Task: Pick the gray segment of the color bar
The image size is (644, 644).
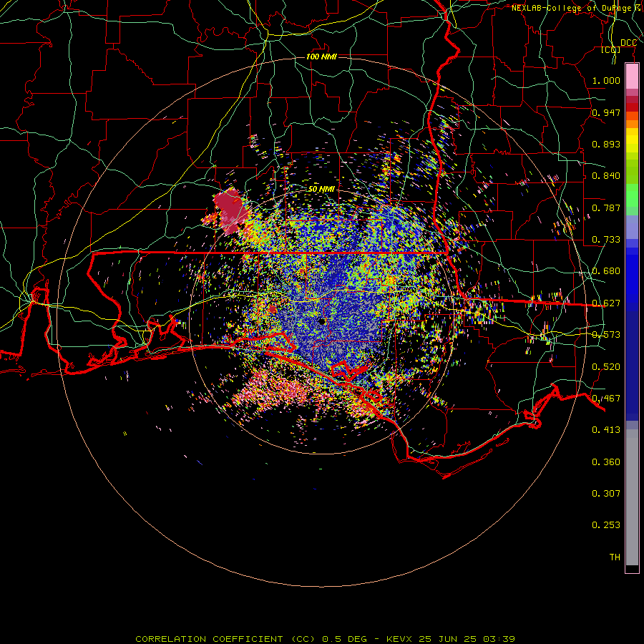Action: (x=632, y=497)
